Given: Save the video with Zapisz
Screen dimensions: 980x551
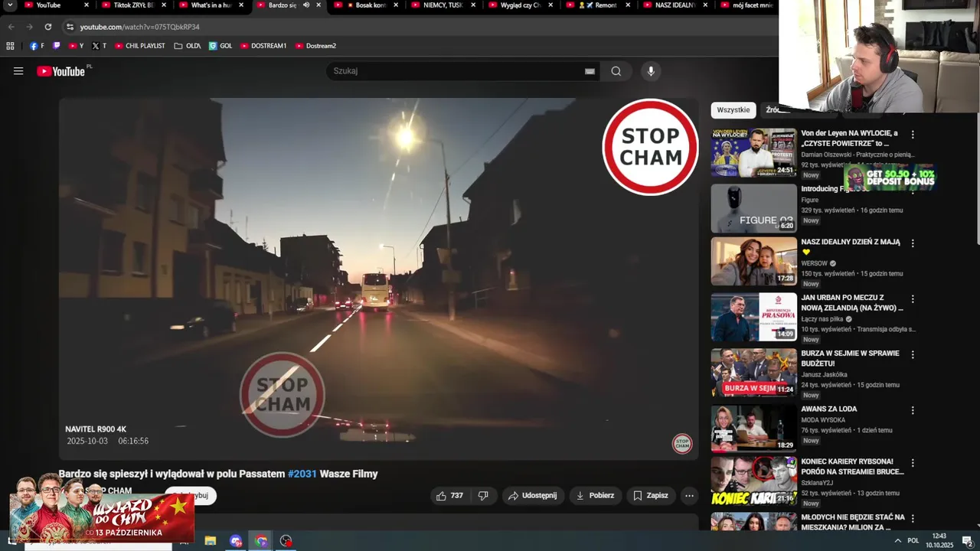Looking at the screenshot, I should [x=651, y=495].
